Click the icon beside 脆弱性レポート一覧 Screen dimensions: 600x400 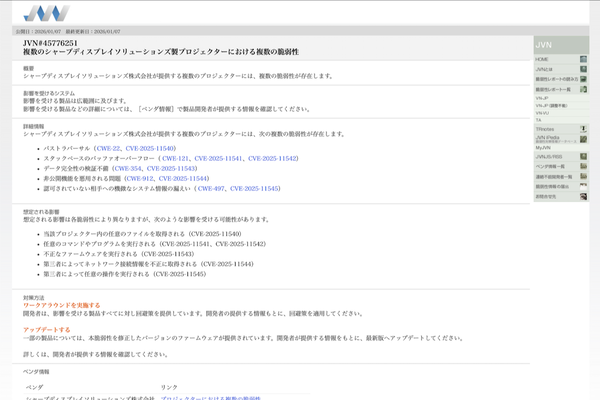[x=583, y=89]
